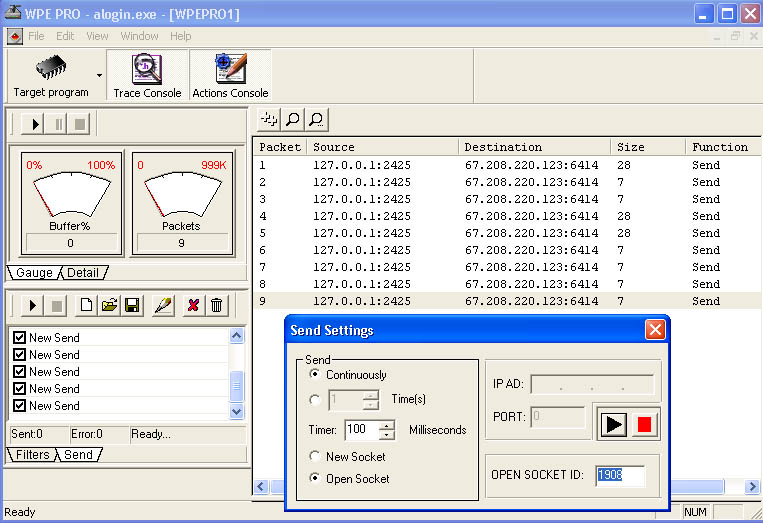Decrease the Timer milliseconds value
The image size is (763, 523).
pyautogui.click(x=387, y=434)
